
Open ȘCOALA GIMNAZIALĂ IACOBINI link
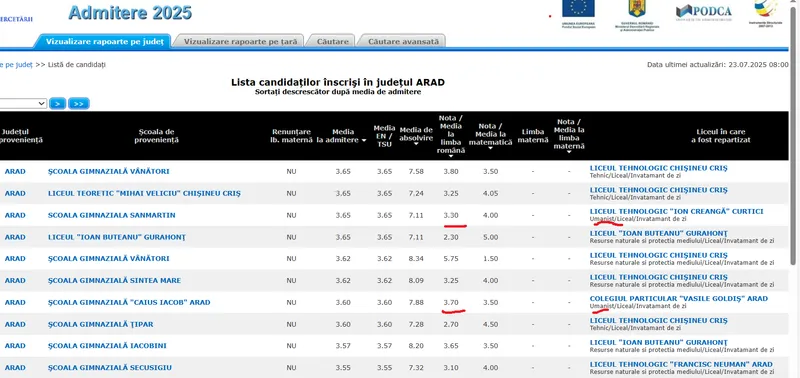point(107,346)
